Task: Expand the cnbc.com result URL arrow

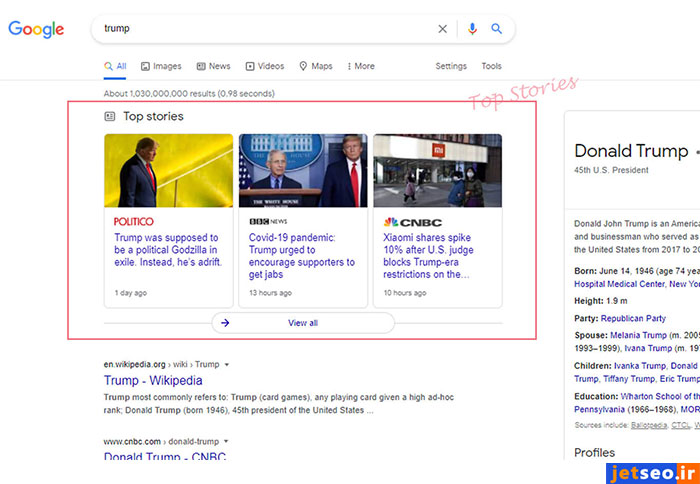Action: click(x=227, y=441)
